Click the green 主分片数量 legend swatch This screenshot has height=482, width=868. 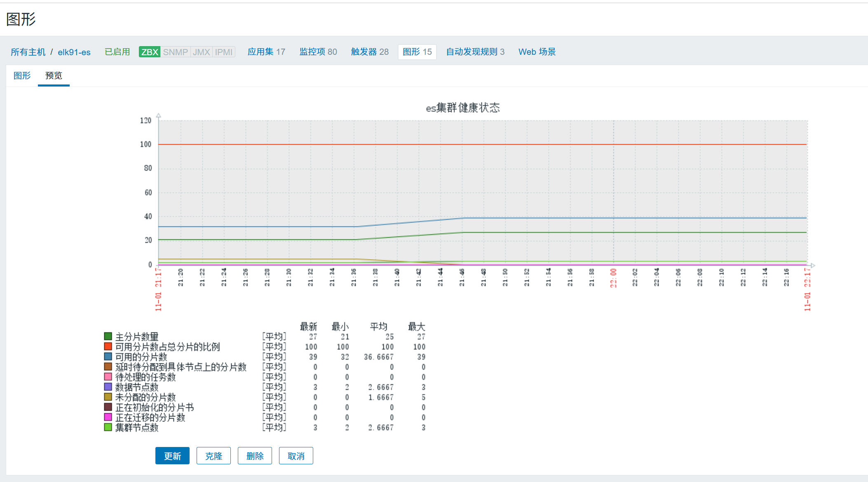click(108, 336)
